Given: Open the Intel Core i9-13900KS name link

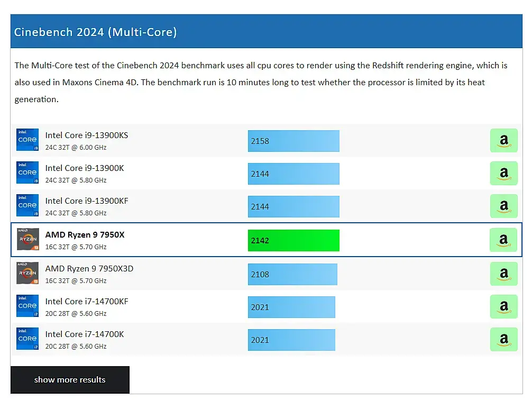Looking at the screenshot, I should click(x=87, y=135).
